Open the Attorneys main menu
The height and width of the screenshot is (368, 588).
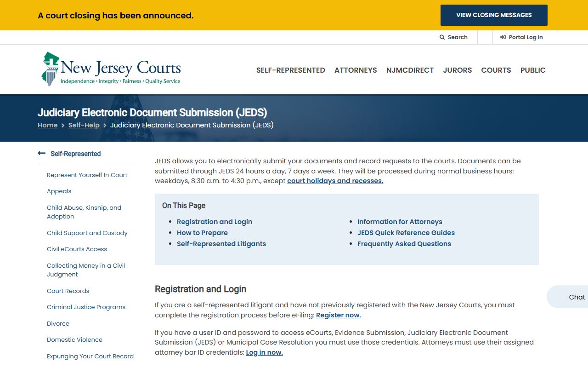[x=356, y=70]
